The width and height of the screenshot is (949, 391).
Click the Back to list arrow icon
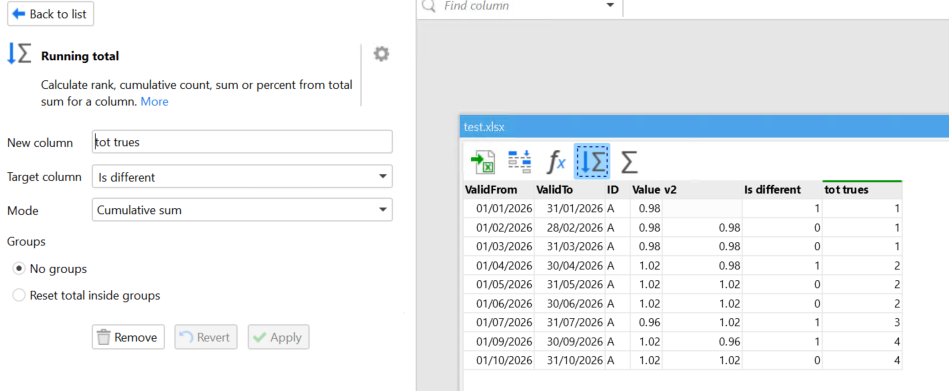tap(19, 14)
